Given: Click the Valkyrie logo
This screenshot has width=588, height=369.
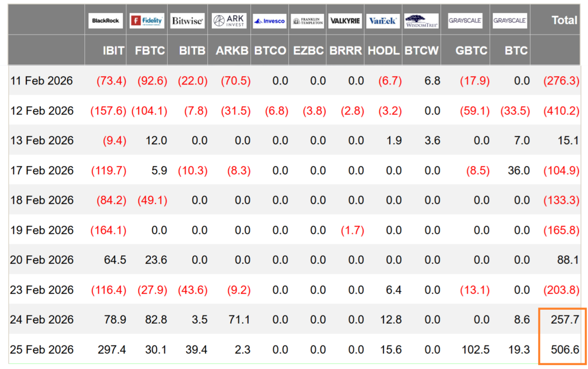Looking at the screenshot, I should point(345,21).
